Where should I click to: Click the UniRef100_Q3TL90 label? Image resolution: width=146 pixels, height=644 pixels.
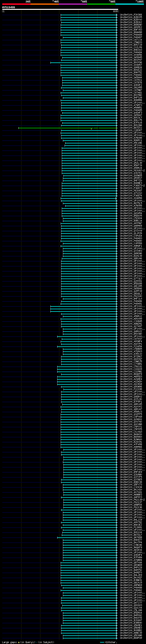[x=131, y=399]
